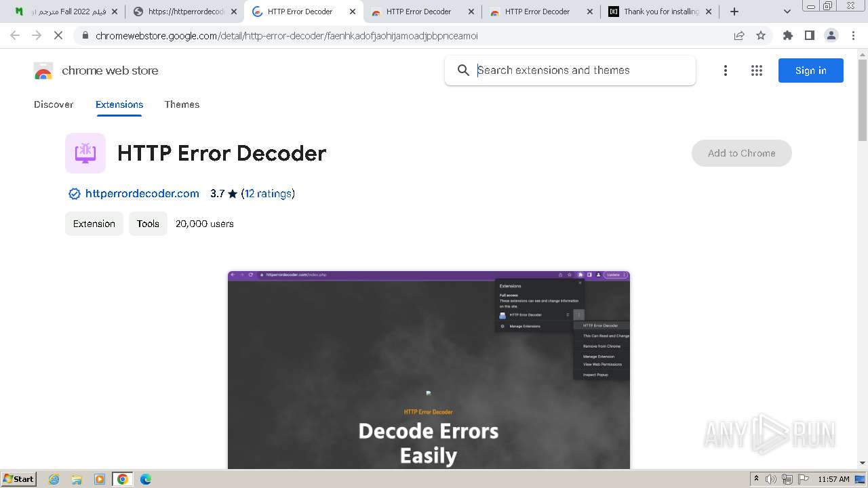Screen dimensions: 868x488
Task: Click the Tools category chip
Action: pyautogui.click(x=148, y=224)
